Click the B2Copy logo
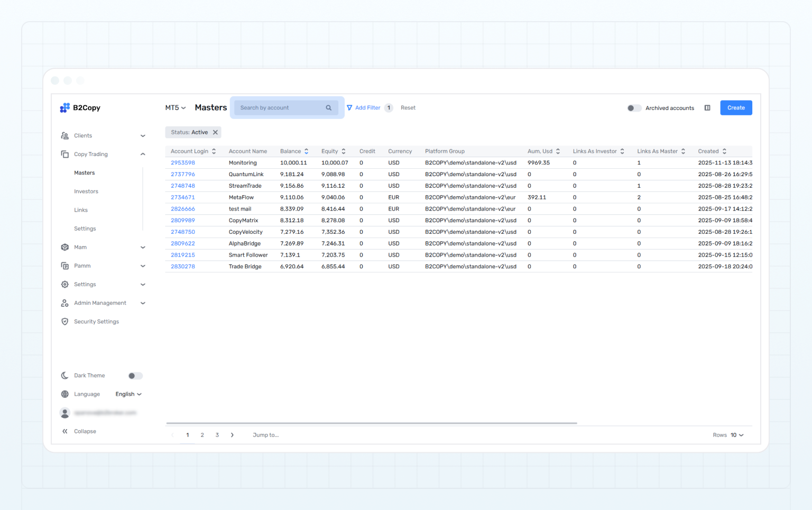812x510 pixels. (80, 108)
